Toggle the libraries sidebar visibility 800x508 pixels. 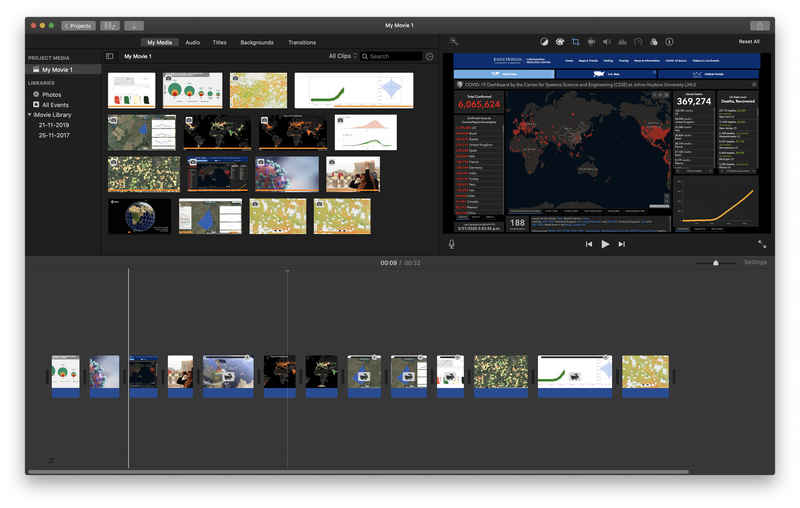[x=110, y=57]
